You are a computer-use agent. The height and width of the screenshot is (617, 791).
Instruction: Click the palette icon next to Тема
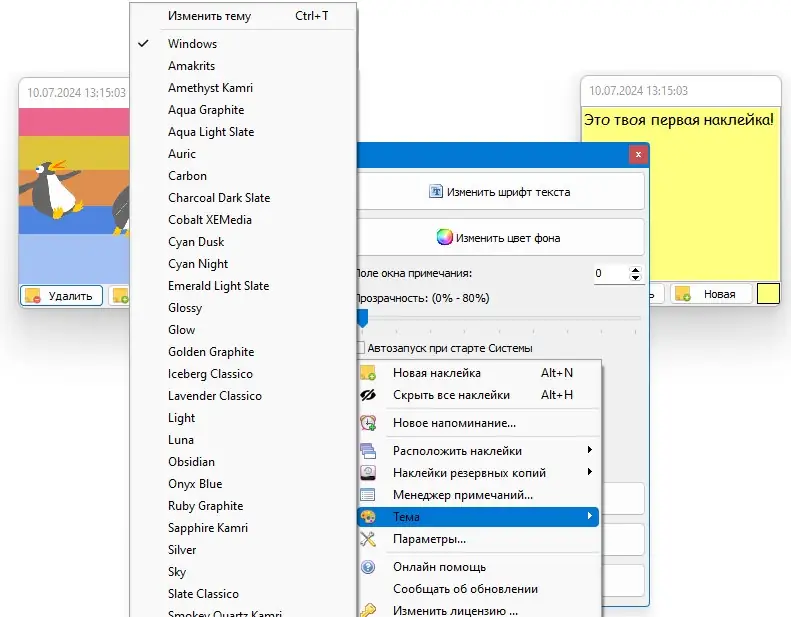[368, 517]
